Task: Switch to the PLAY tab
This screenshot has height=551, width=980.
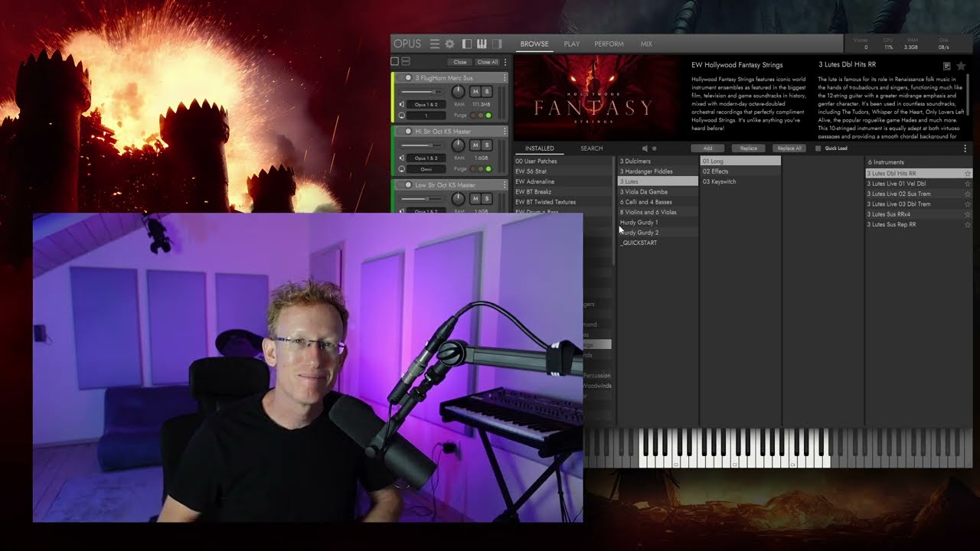Action: click(x=572, y=44)
